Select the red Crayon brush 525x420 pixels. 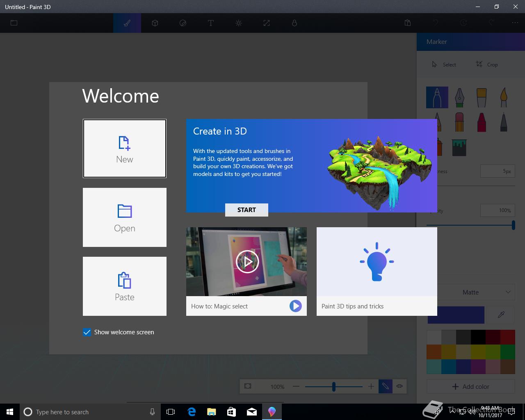pyautogui.click(x=482, y=122)
